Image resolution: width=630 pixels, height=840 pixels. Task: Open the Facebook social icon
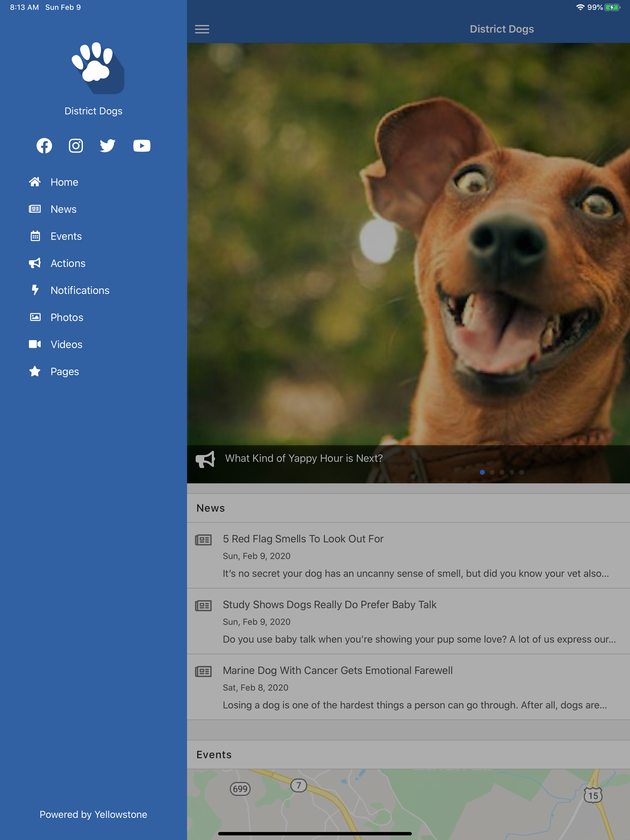click(44, 146)
